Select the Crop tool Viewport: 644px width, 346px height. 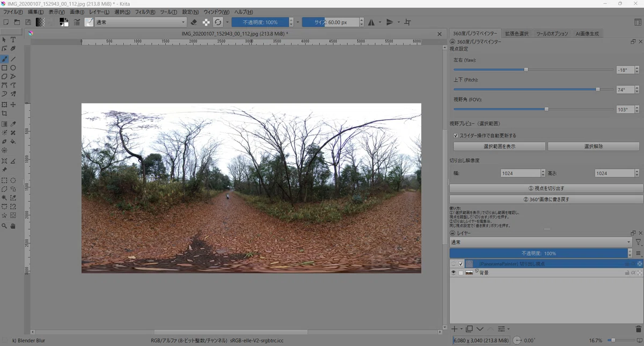pyautogui.click(x=4, y=114)
